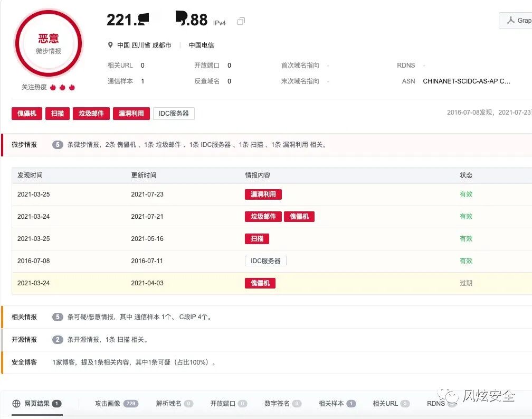Toggle the 过期 status on the 傀儡机 row
Screen dimensions: 532x419
click(466, 283)
